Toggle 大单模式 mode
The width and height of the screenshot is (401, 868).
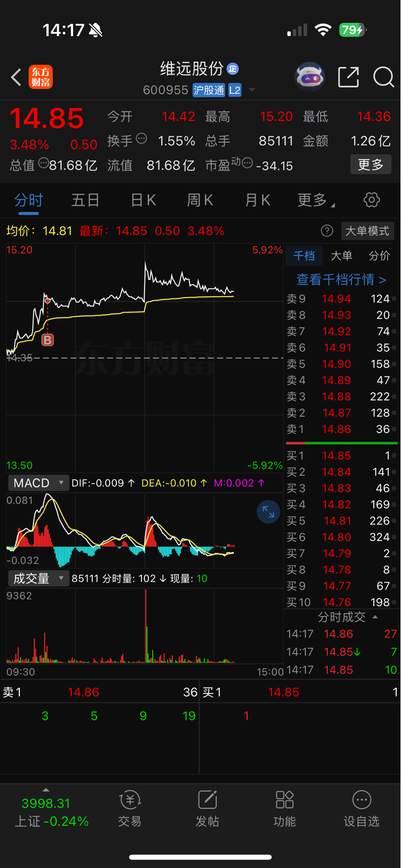point(368,231)
